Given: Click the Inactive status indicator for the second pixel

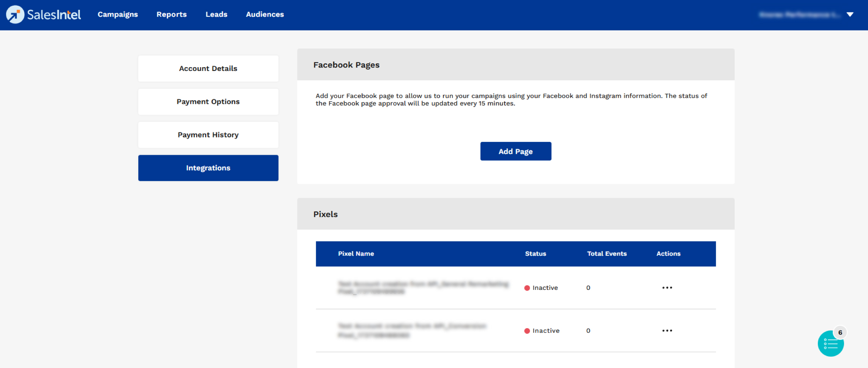Looking at the screenshot, I should tap(527, 330).
